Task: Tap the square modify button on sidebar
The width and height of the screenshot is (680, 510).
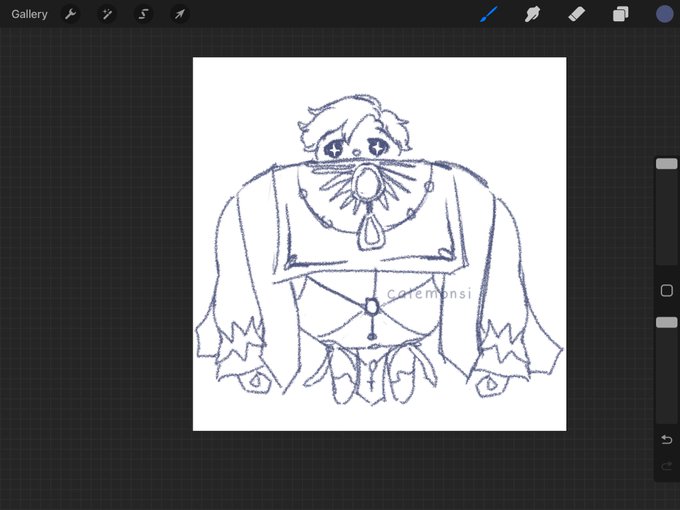Action: click(x=667, y=290)
